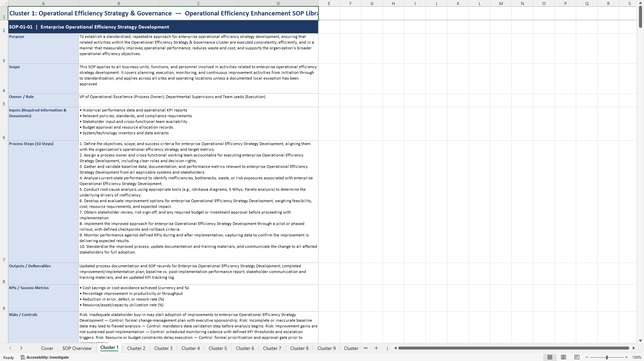Open the partially shown Cluster tab after Cluster 9
The width and height of the screenshot is (644, 361).
351,348
